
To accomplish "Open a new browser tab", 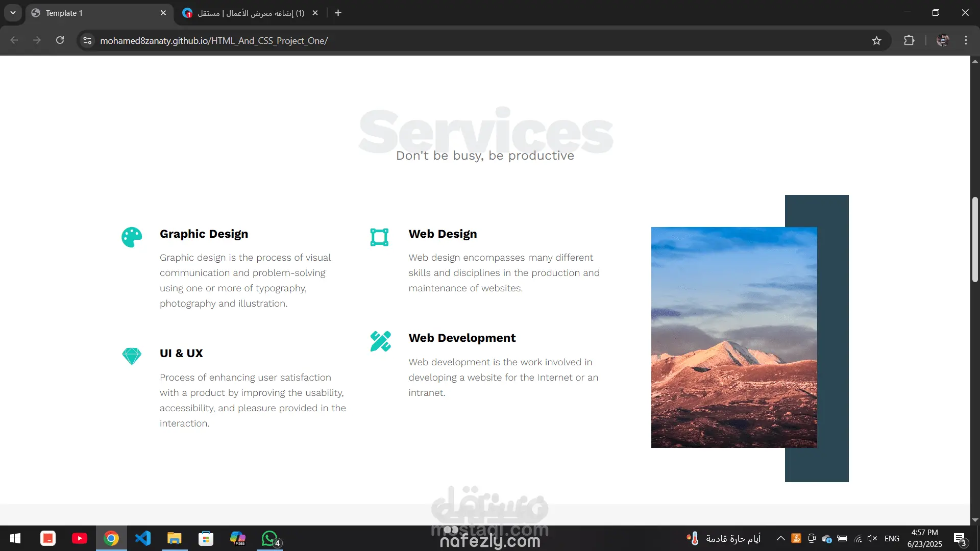I will [x=338, y=13].
